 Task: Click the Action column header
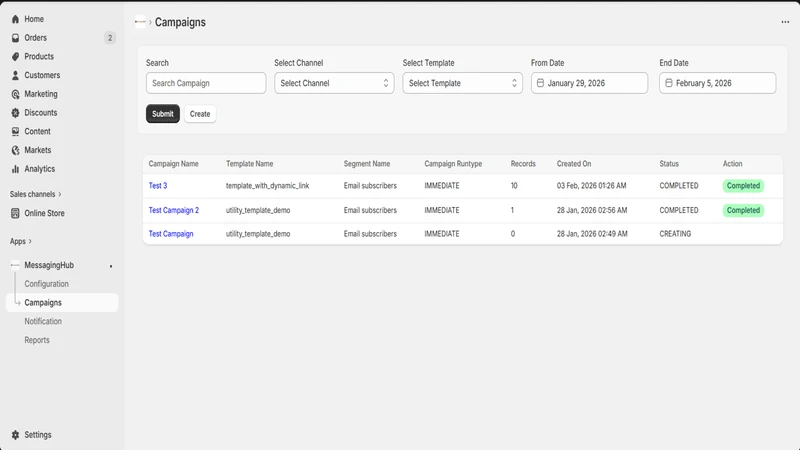click(732, 164)
